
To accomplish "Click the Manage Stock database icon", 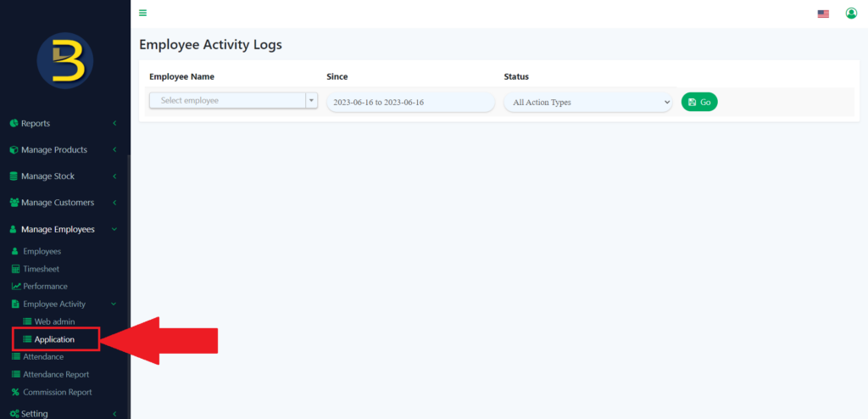I will (x=14, y=176).
